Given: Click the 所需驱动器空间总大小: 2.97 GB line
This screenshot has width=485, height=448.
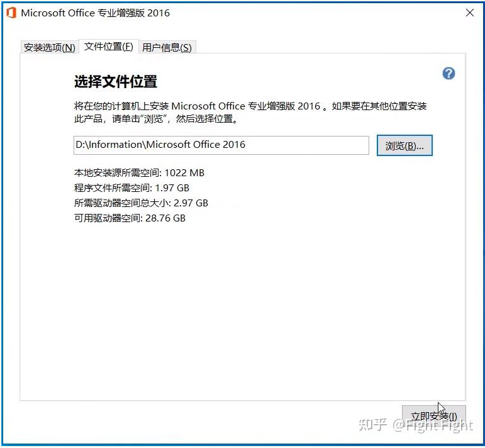Looking at the screenshot, I should pos(141,203).
